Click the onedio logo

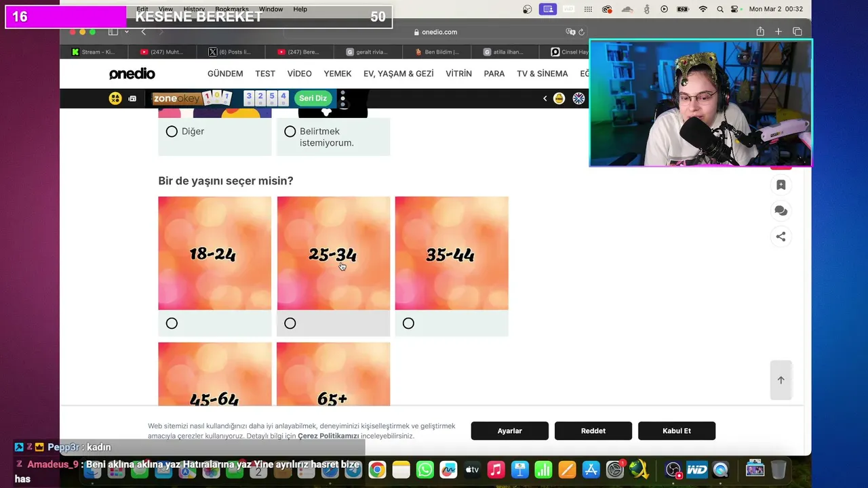(x=132, y=74)
